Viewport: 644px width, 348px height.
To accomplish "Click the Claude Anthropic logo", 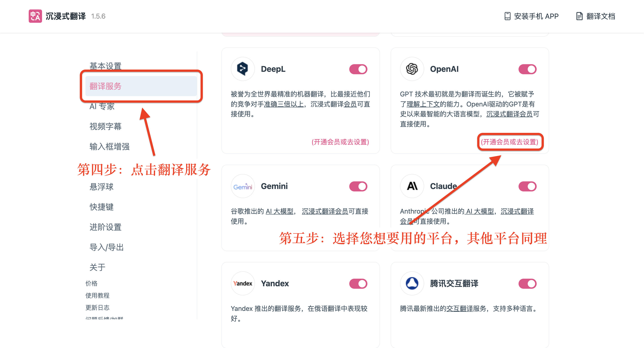I will tap(412, 186).
